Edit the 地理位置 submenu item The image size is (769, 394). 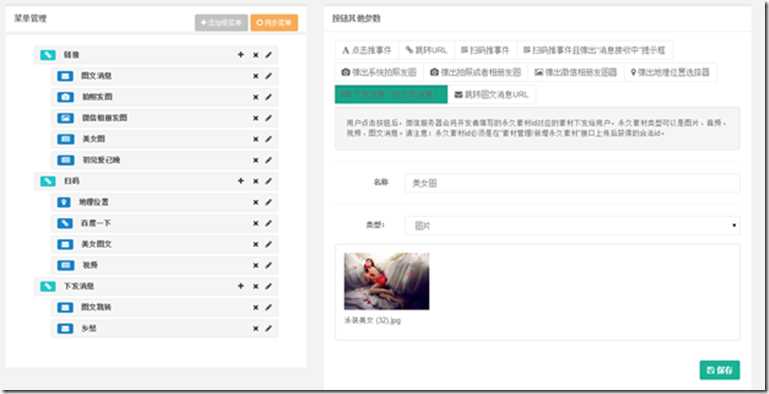pos(268,202)
